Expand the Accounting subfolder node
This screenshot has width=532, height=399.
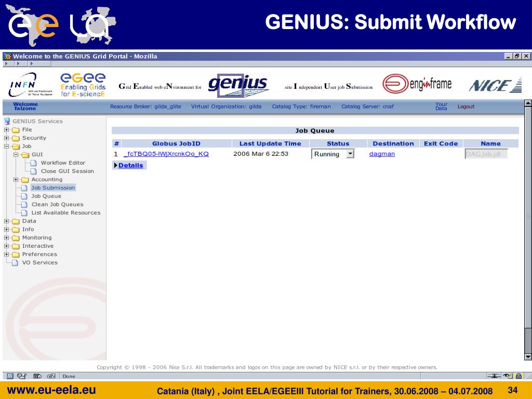(16, 180)
